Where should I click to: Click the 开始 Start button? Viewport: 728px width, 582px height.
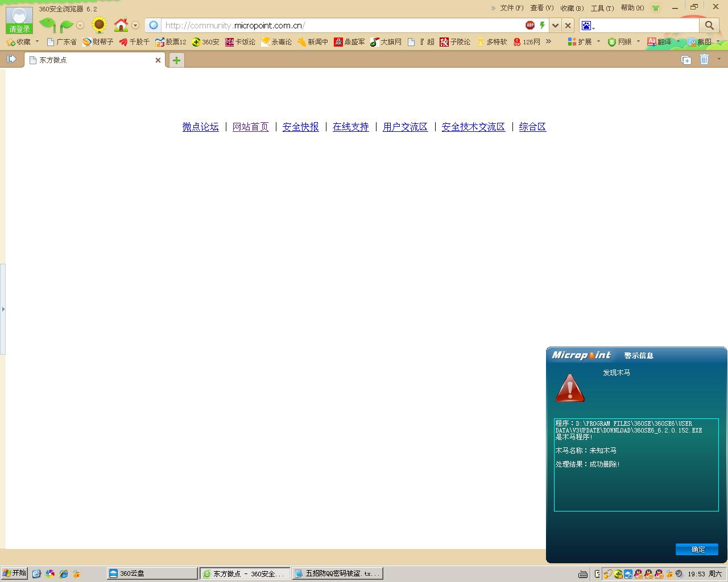pyautogui.click(x=14, y=573)
